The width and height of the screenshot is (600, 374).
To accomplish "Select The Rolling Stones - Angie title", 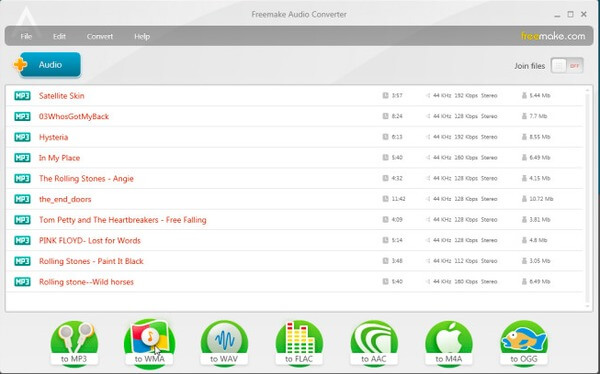I will coord(86,178).
